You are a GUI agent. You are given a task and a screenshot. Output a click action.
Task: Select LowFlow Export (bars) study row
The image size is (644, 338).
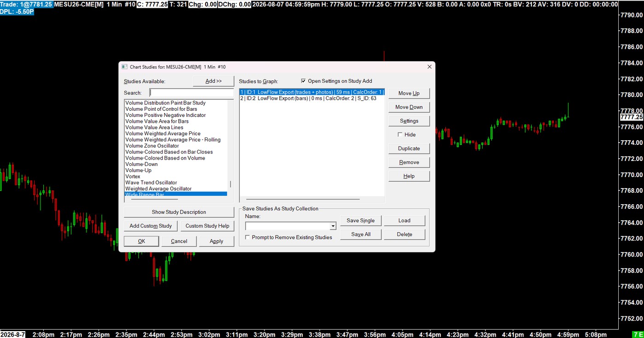312,98
